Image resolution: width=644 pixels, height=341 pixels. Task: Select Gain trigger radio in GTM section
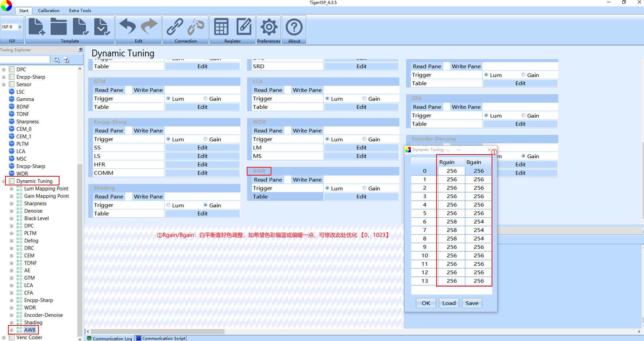tap(206, 98)
